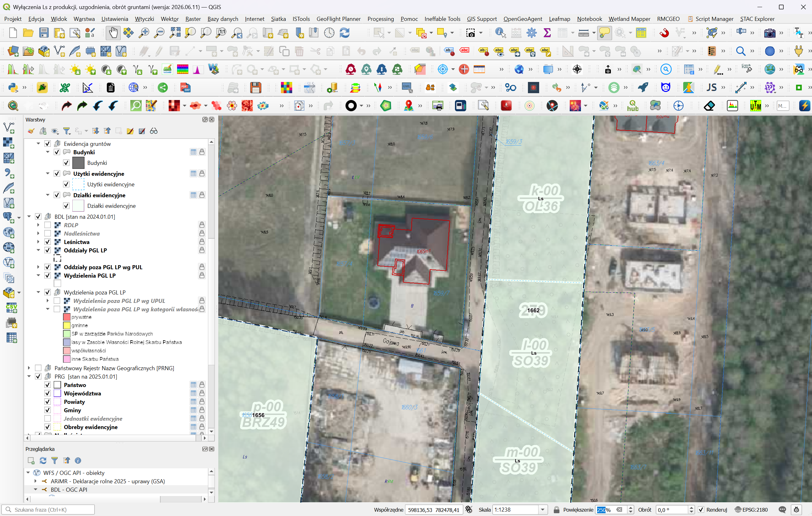Open the Python console icon
The width and height of the screenshot is (812, 516).
click(x=13, y=88)
